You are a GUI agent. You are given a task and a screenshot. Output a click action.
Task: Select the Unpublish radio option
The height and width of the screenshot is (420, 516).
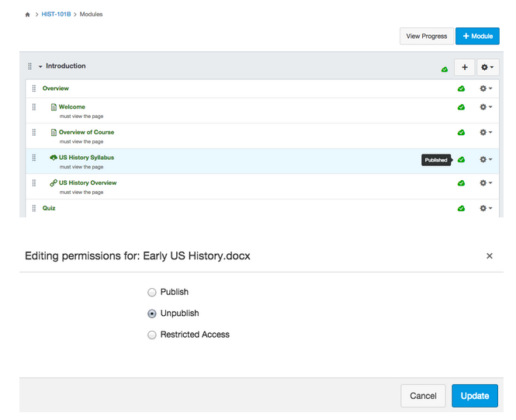152,314
